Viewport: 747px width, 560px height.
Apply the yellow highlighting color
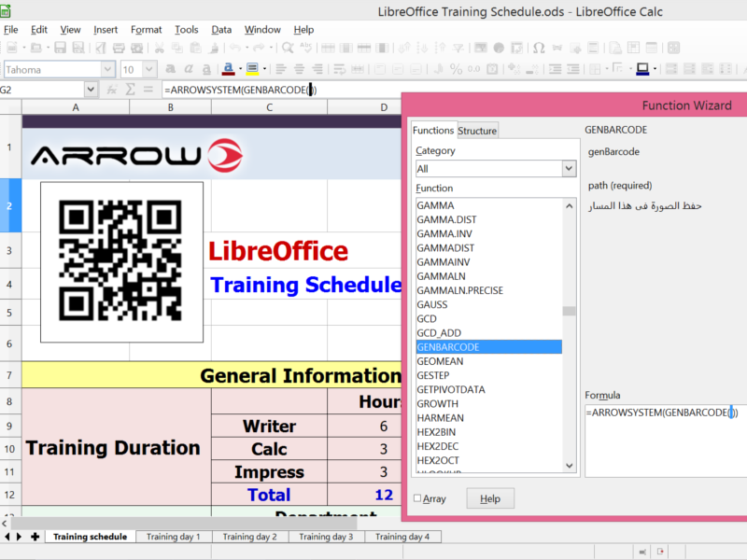[x=250, y=68]
